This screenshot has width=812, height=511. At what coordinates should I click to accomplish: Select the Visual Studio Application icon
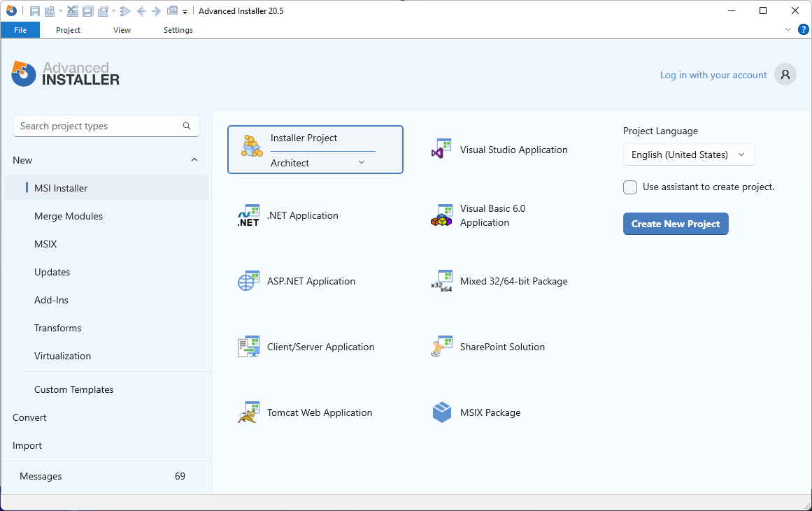[x=441, y=150]
